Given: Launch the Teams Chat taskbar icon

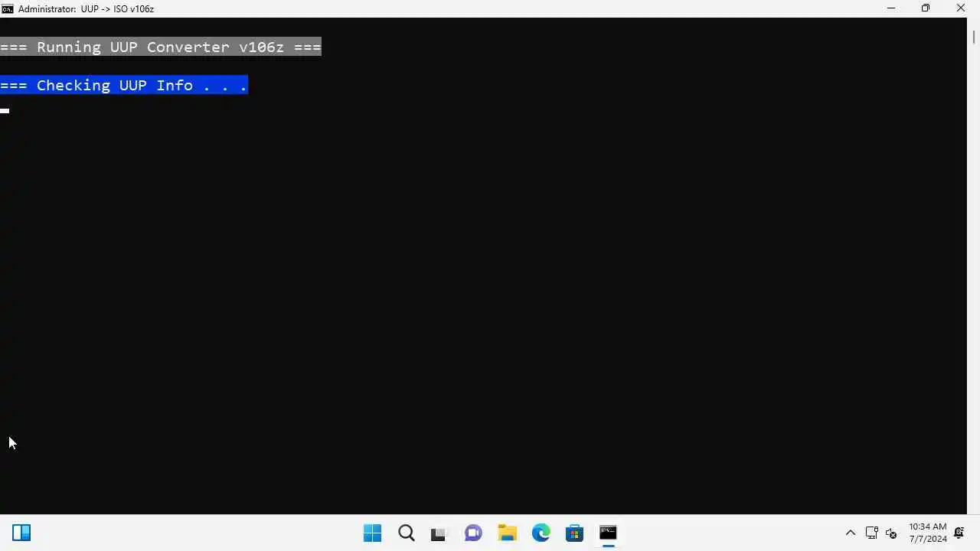Looking at the screenshot, I should pyautogui.click(x=473, y=533).
